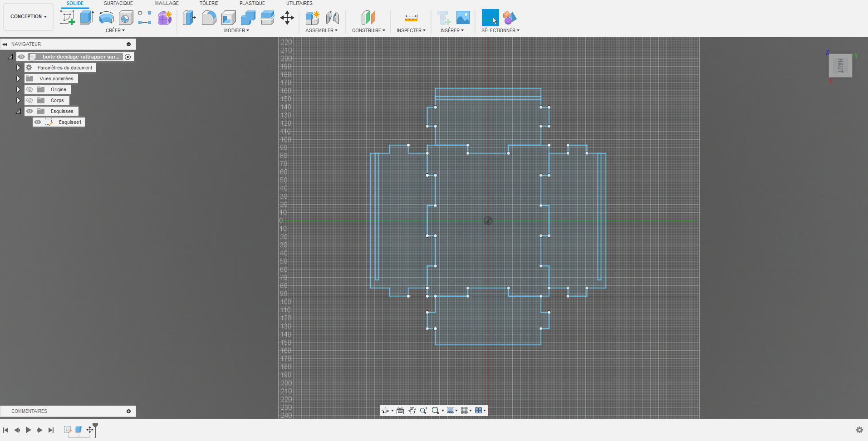
Task: Click the Measure ruler icon
Action: 411,18
